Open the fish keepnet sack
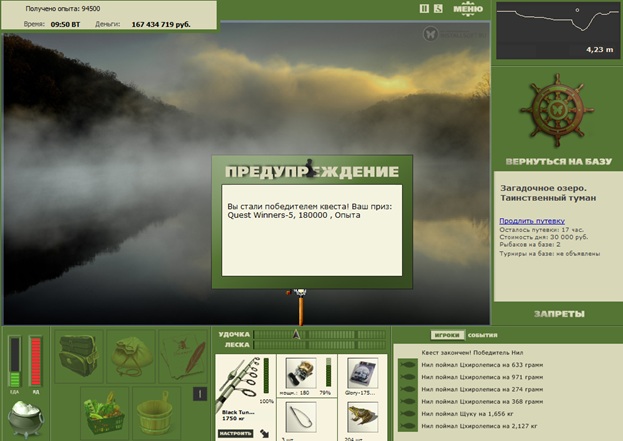This screenshot has width=623, height=441. pos(132,356)
